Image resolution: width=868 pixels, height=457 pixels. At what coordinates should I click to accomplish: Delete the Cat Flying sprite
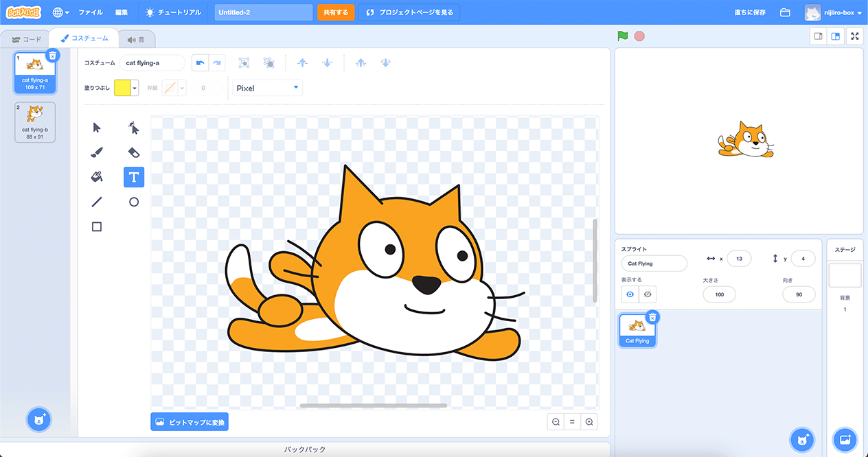[653, 316]
